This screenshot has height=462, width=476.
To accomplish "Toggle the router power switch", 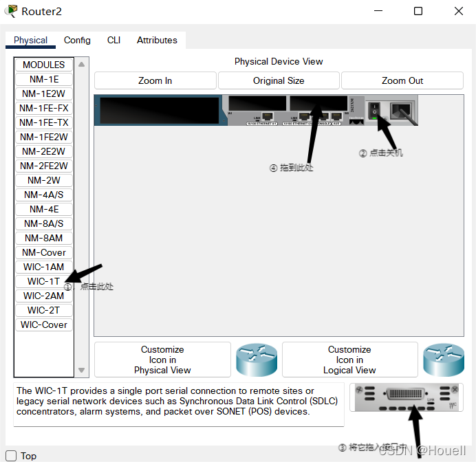I will point(374,111).
